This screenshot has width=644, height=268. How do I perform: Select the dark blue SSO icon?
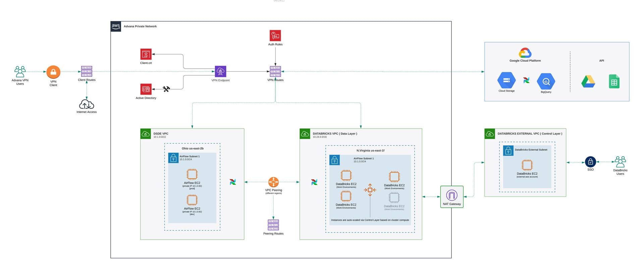(x=590, y=162)
